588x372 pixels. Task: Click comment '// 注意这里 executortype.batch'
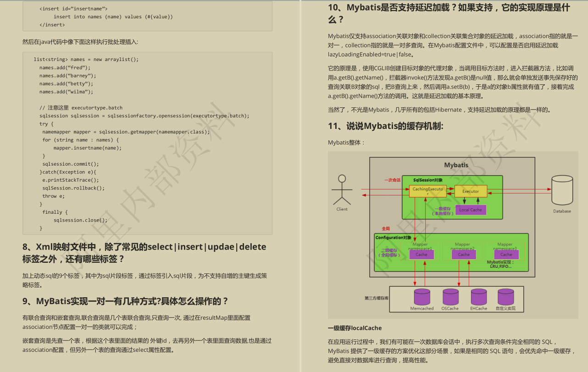[81, 108]
